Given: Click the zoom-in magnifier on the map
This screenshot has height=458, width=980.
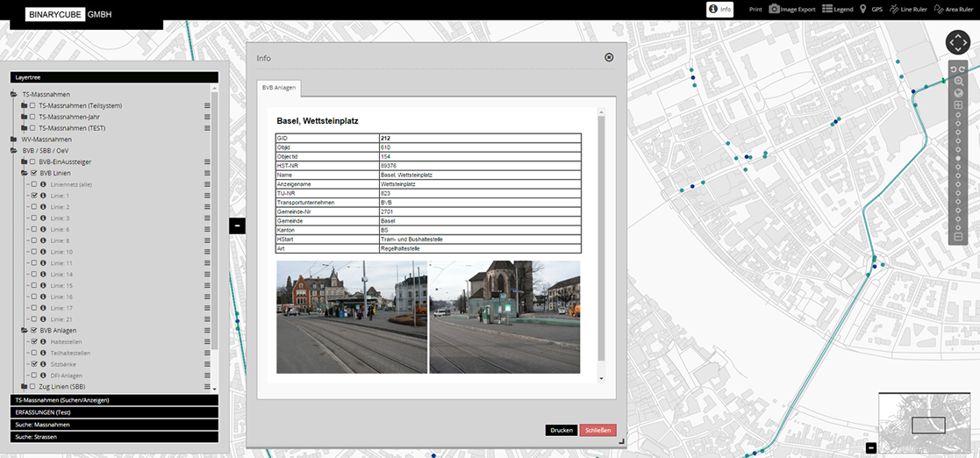Looking at the screenshot, I should click(958, 81).
